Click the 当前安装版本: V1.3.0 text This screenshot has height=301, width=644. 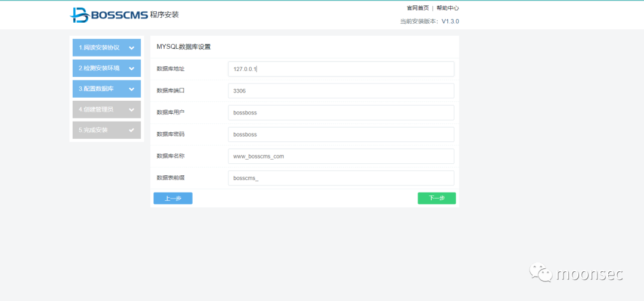(x=429, y=21)
